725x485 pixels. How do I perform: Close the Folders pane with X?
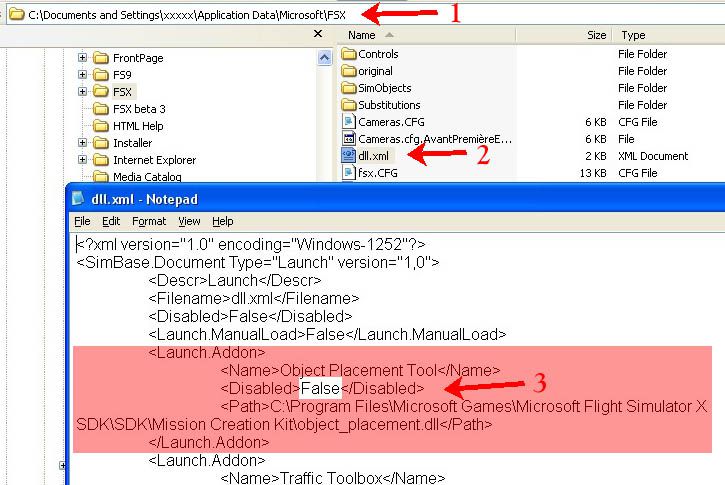point(318,34)
